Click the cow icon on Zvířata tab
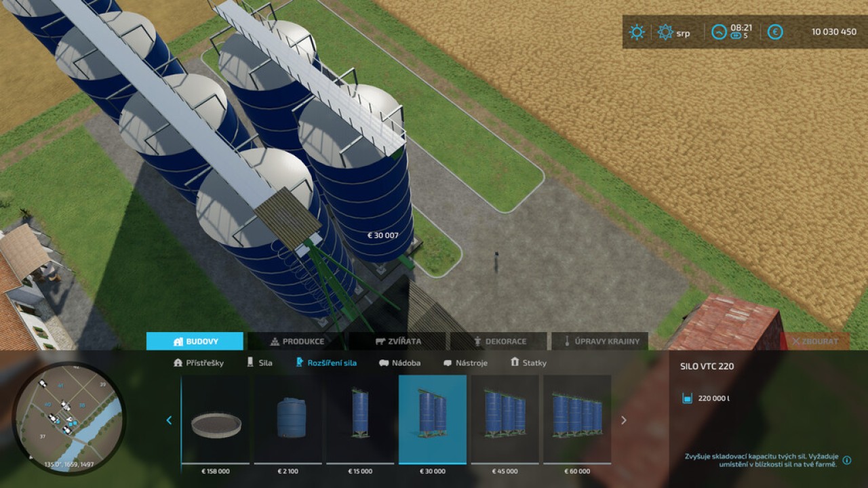Image resolution: width=868 pixels, height=488 pixels. (380, 342)
